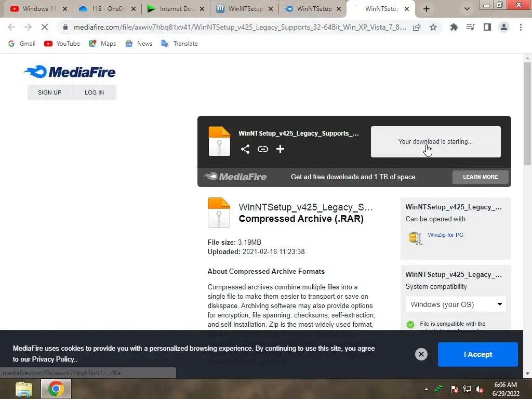This screenshot has height=399, width=532.
Task: Click the WinZip icon
Action: pos(415,238)
